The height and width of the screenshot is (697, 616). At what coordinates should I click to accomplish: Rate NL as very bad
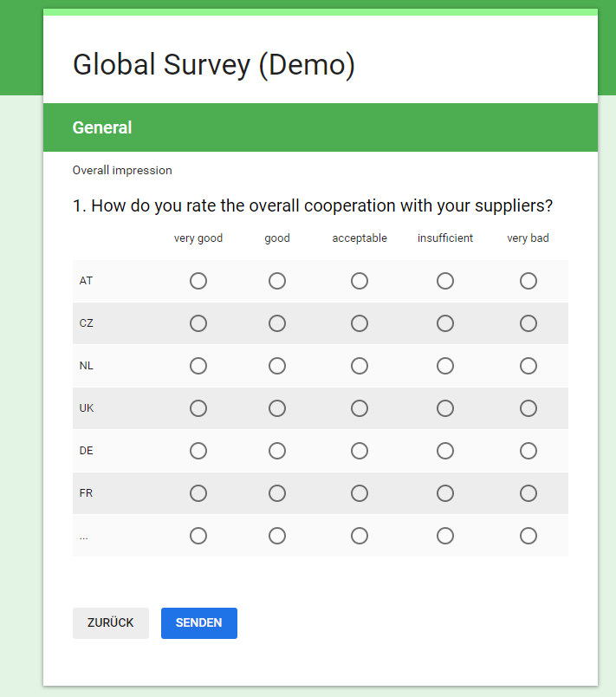coord(528,366)
